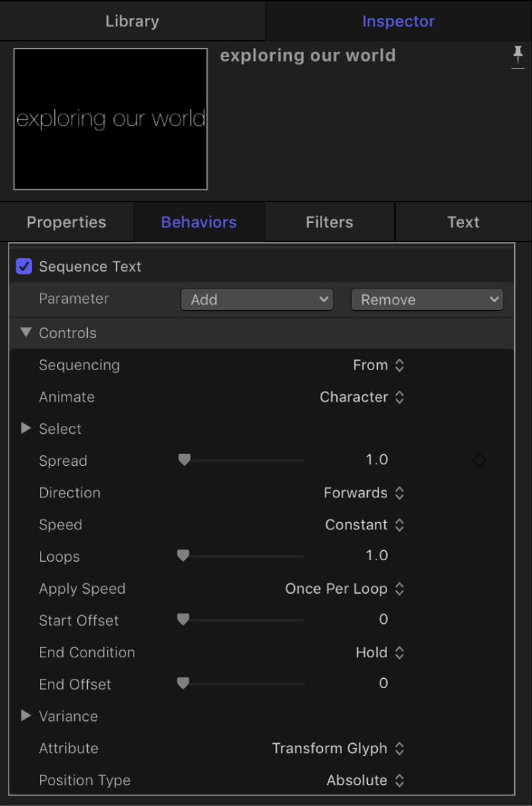Open the Parameter Remove dropdown
Image resolution: width=532 pixels, height=806 pixels.
(x=427, y=300)
